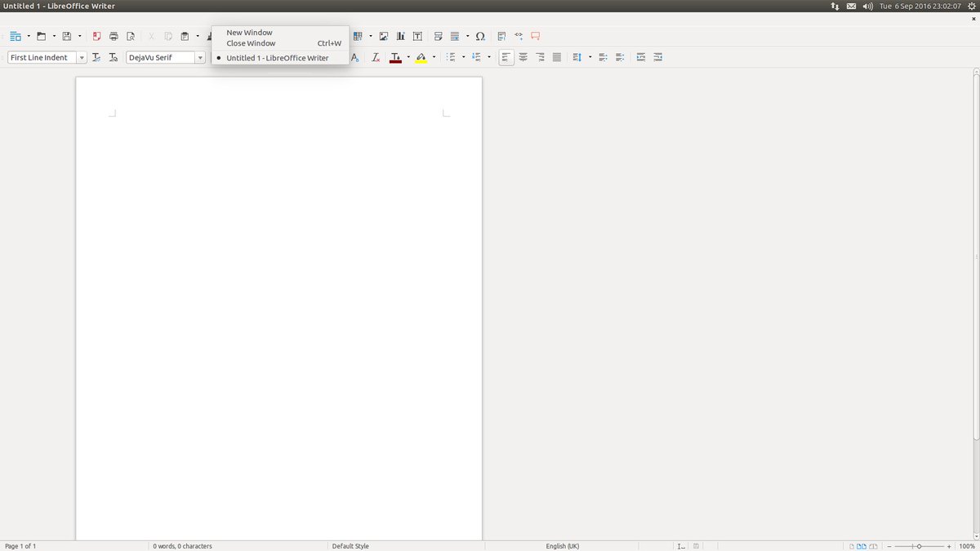Switch to single-page view in status bar

[852, 546]
